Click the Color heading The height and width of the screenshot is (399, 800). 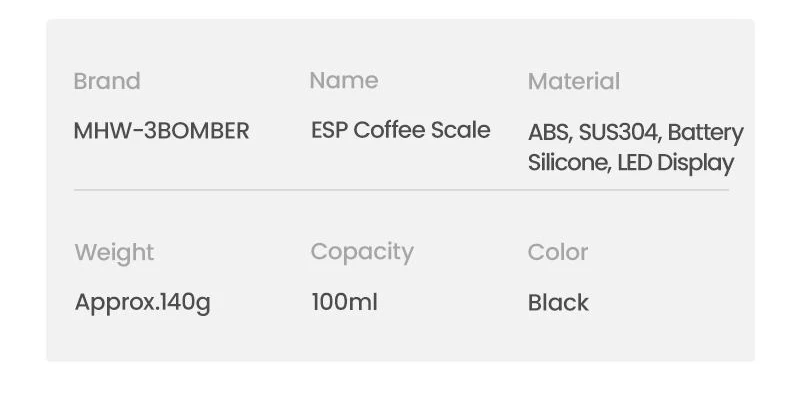click(x=558, y=252)
